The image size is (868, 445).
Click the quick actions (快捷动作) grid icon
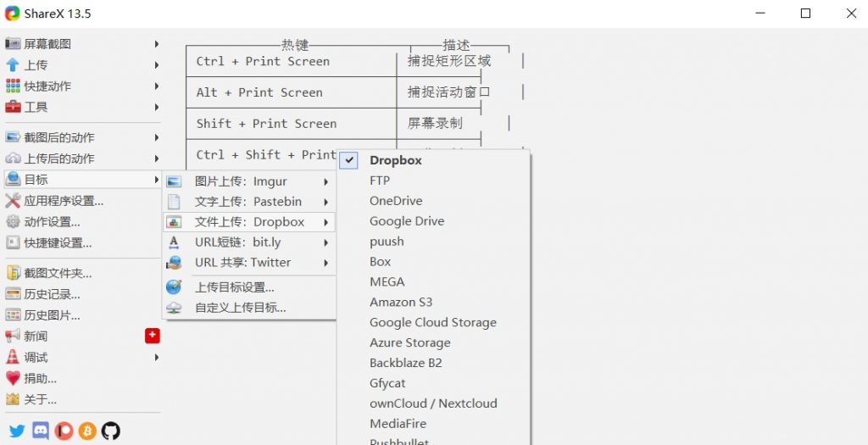[13, 86]
